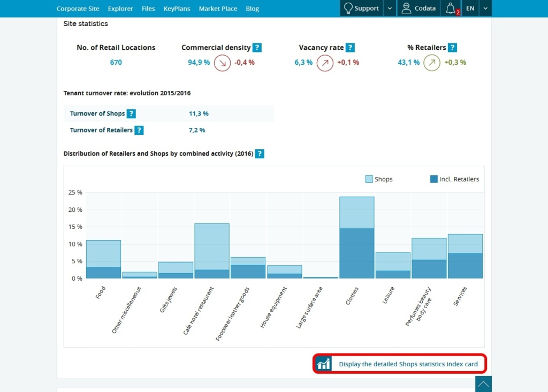548x392 pixels.
Task: Click the distribution chart title help icon
Action: pos(260,153)
